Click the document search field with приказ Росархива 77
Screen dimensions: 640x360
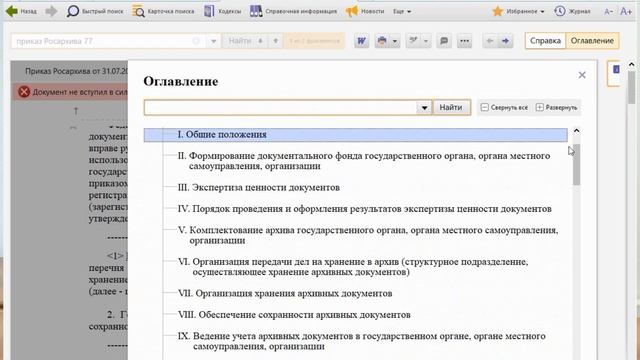coord(108,41)
